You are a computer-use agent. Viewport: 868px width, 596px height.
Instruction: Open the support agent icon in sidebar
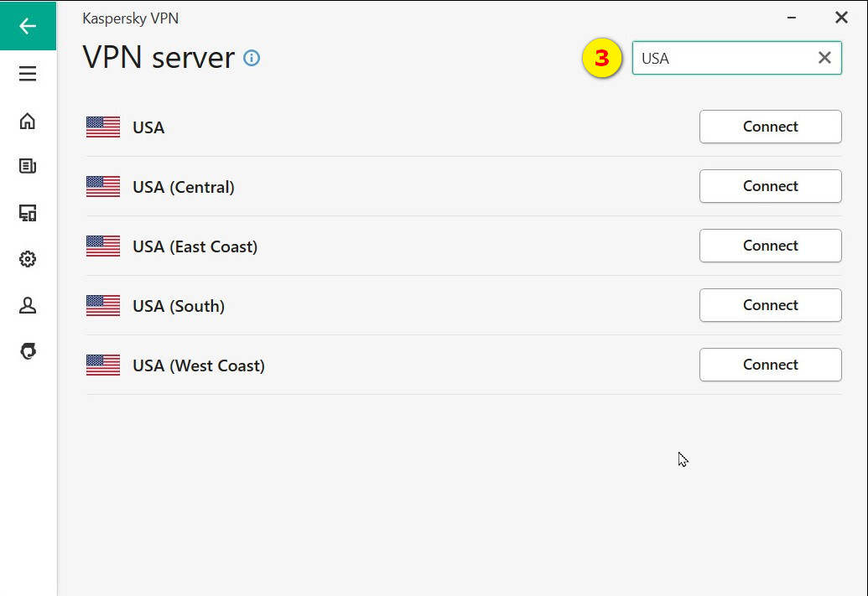(28, 351)
